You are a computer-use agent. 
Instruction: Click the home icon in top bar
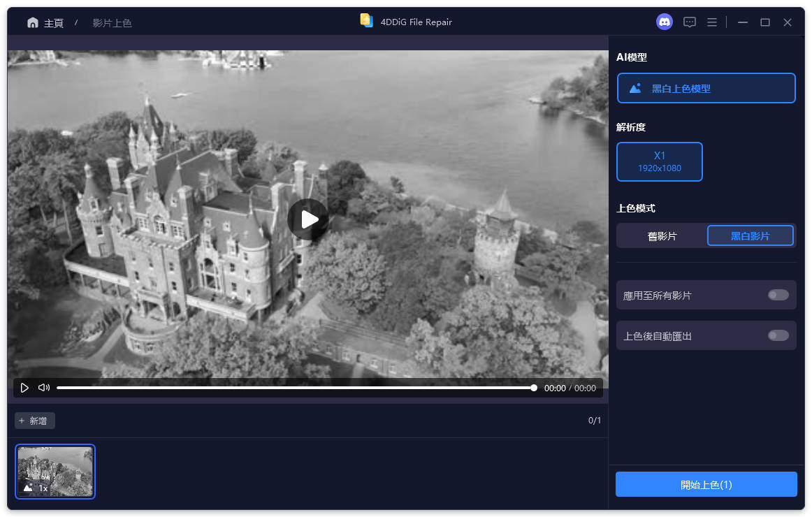click(33, 22)
